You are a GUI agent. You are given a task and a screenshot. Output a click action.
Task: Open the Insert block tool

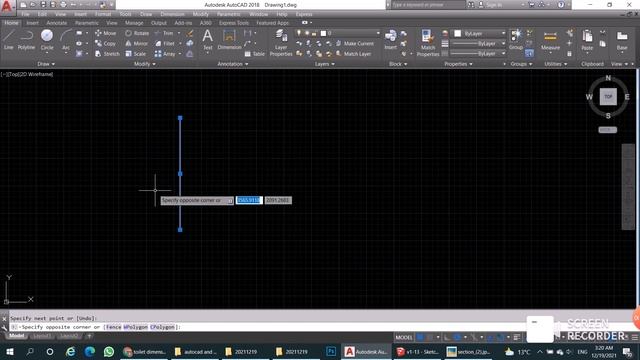391,40
